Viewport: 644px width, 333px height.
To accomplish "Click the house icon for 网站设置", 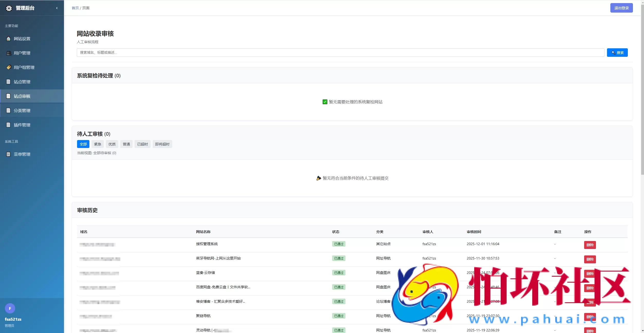I will [8, 39].
